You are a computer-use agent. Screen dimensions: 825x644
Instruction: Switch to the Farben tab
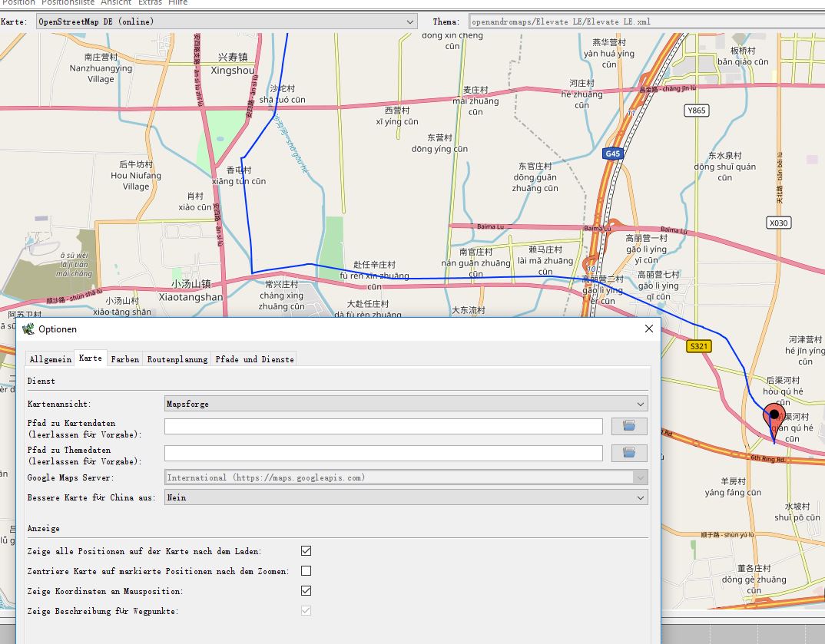tap(124, 359)
